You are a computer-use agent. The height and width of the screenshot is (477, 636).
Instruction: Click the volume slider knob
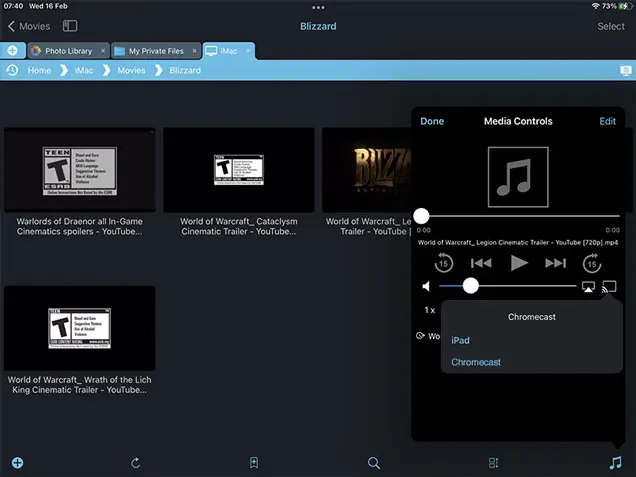point(471,286)
